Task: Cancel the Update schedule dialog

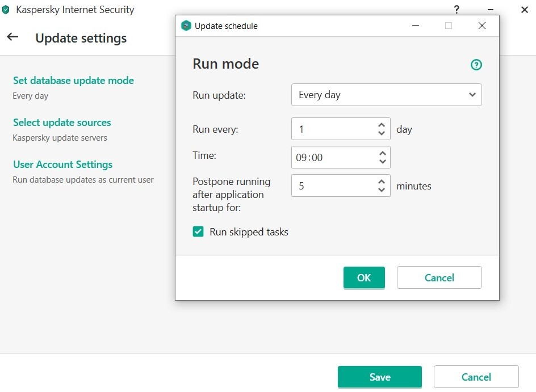Action: (x=439, y=277)
